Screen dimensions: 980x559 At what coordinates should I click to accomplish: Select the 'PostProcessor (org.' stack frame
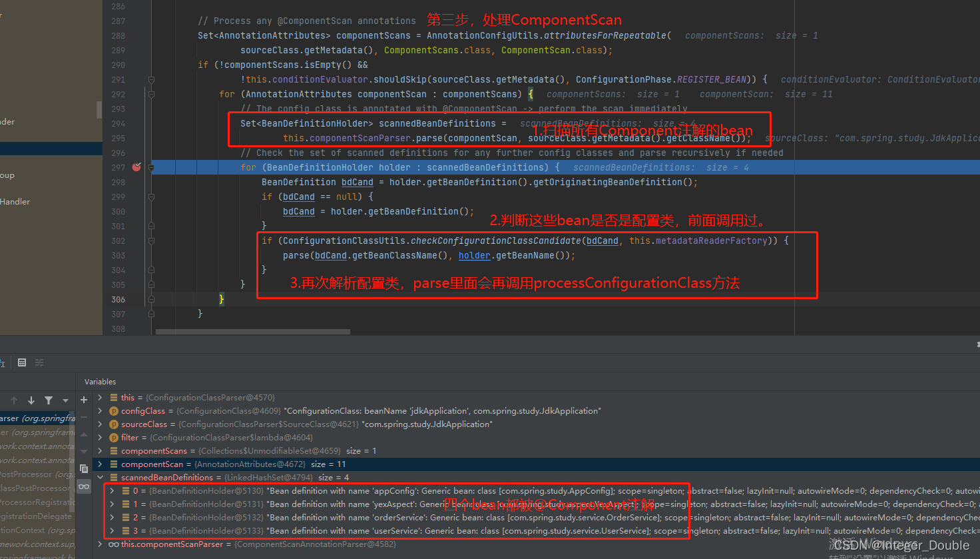click(x=37, y=474)
